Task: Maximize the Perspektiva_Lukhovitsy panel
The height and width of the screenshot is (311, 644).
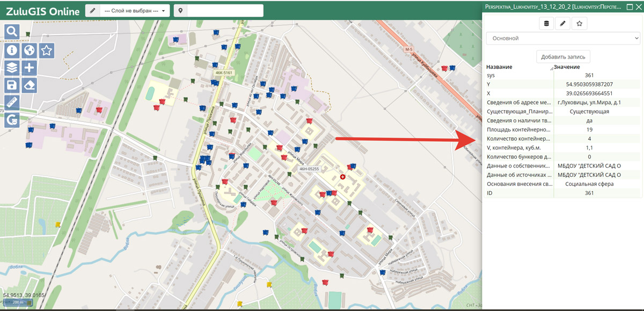Action: (630, 7)
